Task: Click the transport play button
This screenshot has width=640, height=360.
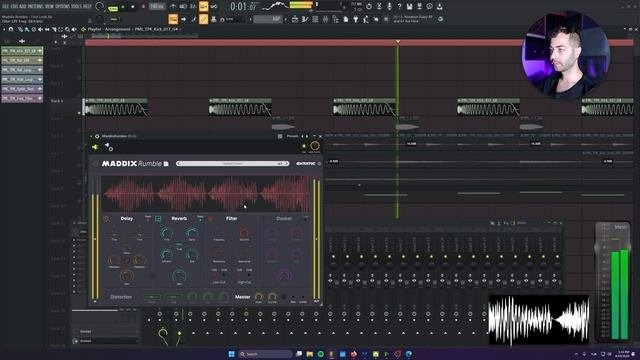Action: pyautogui.click(x=123, y=7)
